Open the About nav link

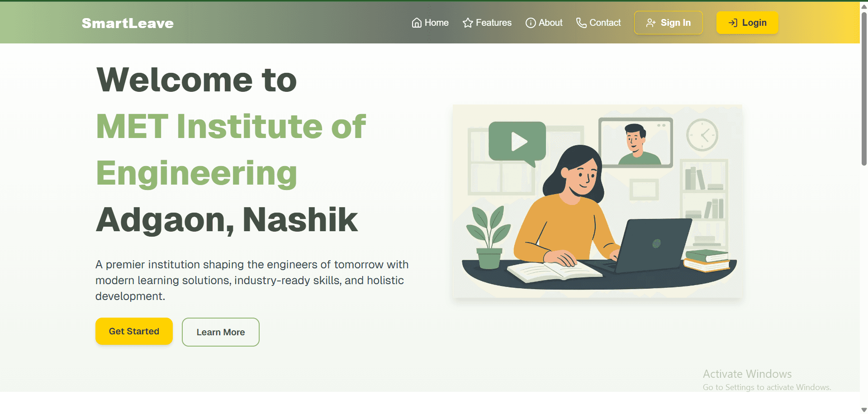pyautogui.click(x=544, y=23)
